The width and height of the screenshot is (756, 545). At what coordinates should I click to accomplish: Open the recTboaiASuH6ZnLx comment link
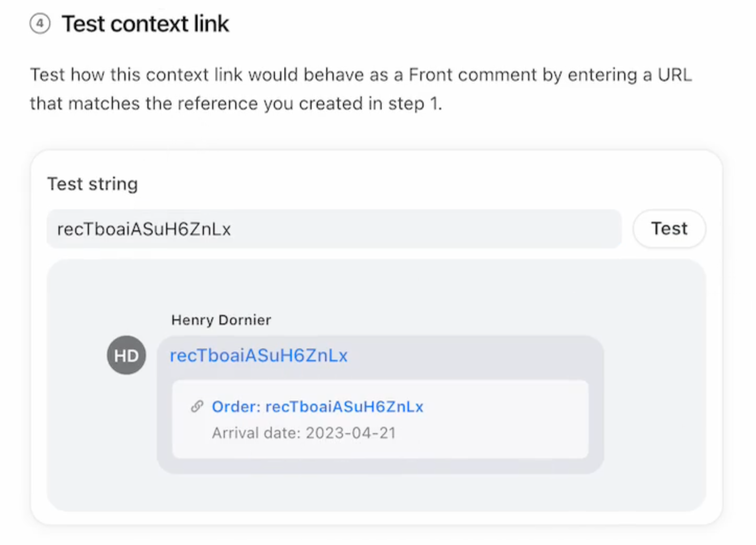pyautogui.click(x=258, y=355)
